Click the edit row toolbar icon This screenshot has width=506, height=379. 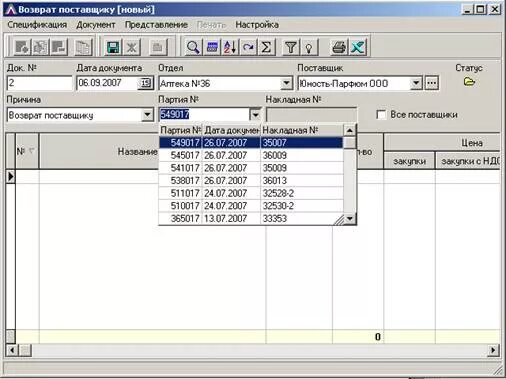pyautogui.click(x=40, y=47)
